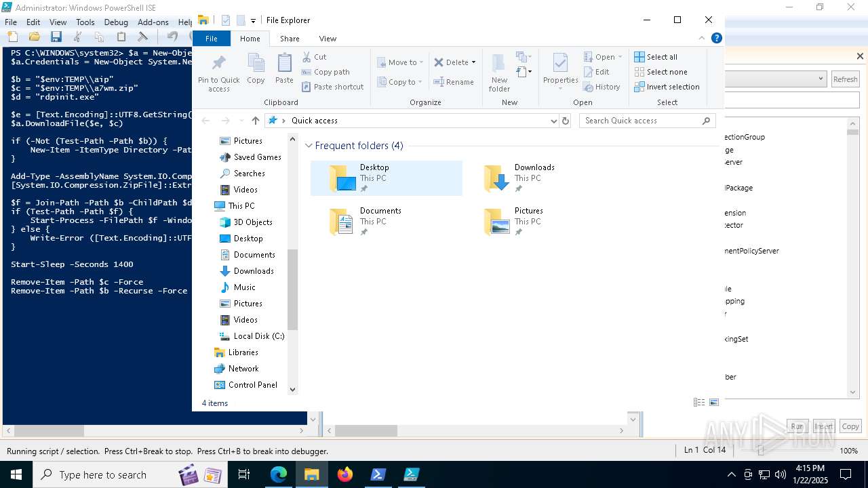Select the Downloads frequent folder
Viewport: 868px width, 488px height.
(x=541, y=178)
